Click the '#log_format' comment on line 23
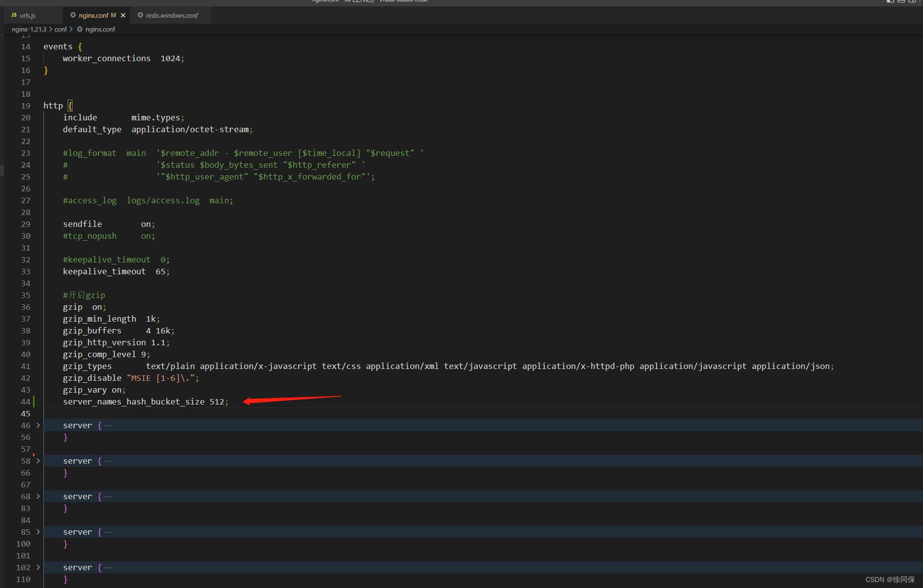The width and height of the screenshot is (923, 588). point(89,153)
